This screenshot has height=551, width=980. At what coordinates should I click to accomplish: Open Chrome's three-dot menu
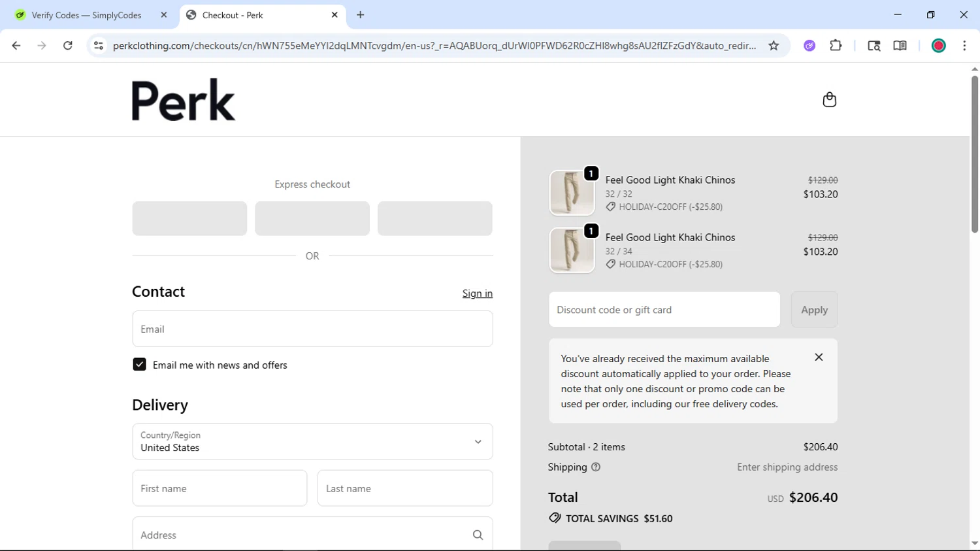coord(964,46)
